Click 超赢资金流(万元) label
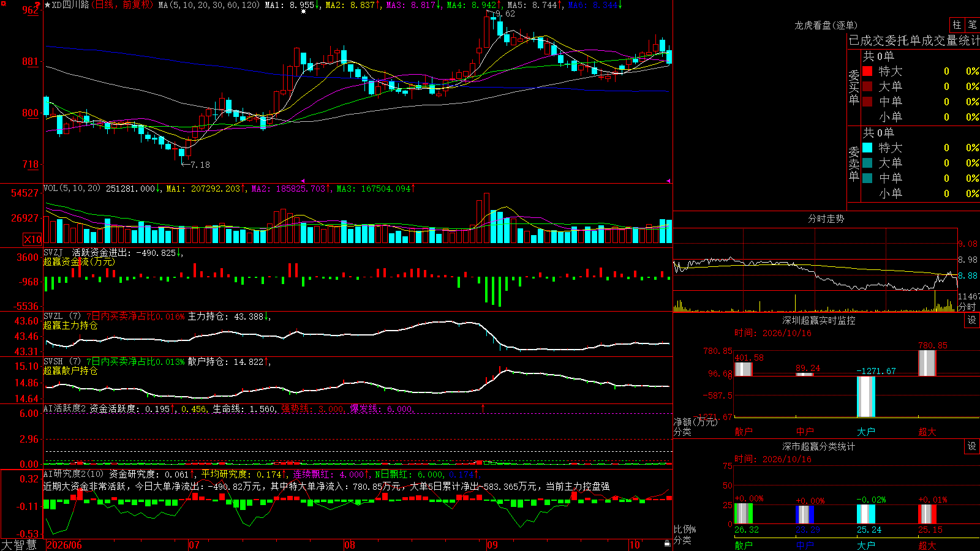The width and height of the screenshot is (980, 551). (79, 261)
